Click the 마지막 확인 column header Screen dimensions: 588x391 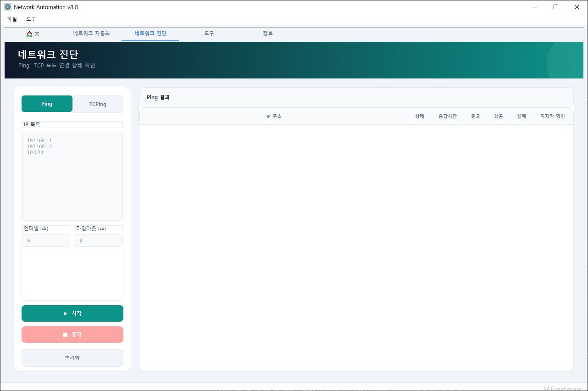(552, 117)
